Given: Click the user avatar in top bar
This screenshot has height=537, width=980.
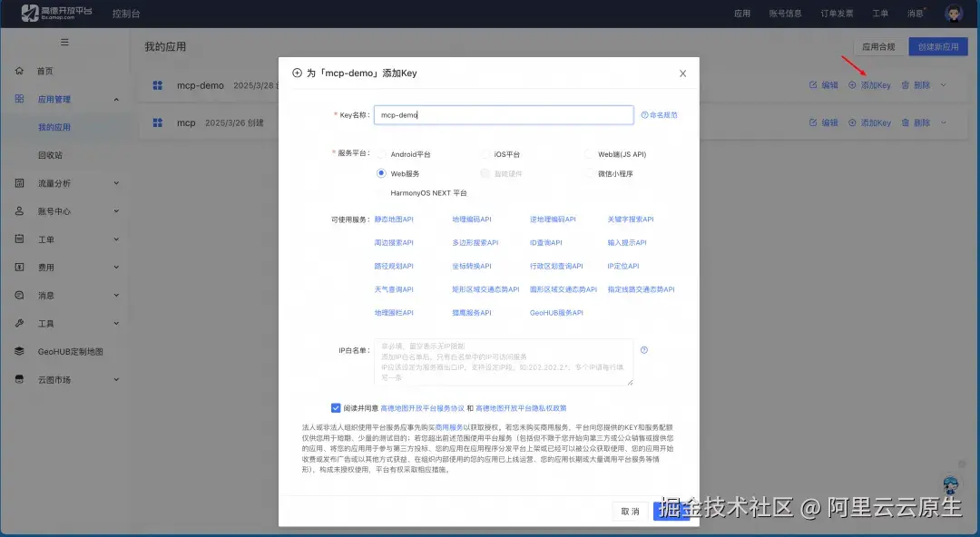Looking at the screenshot, I should pos(953,13).
